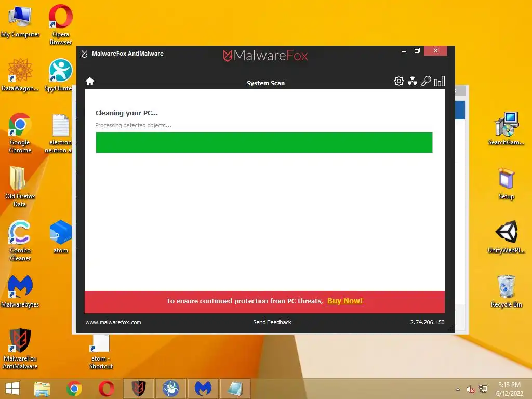Select Old Firefox Data folder
The height and width of the screenshot is (399, 532).
20,187
